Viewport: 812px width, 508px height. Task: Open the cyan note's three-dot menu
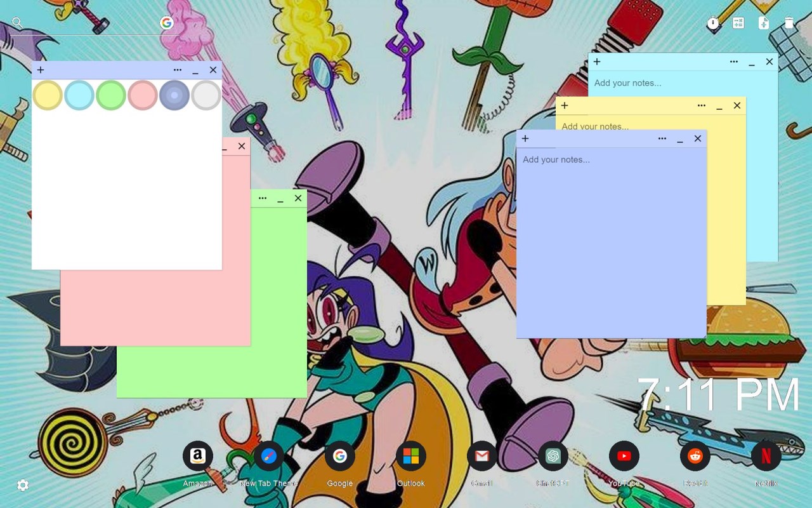(x=734, y=62)
